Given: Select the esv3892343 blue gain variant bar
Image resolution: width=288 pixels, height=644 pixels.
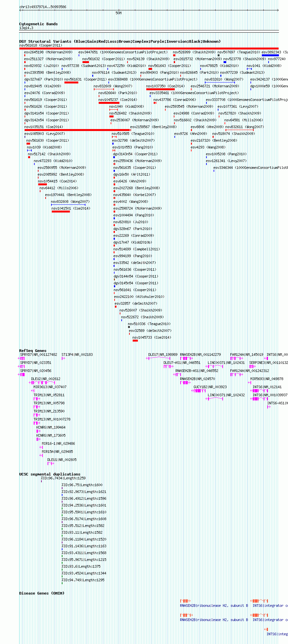Looking at the screenshot, I should point(270,55).
